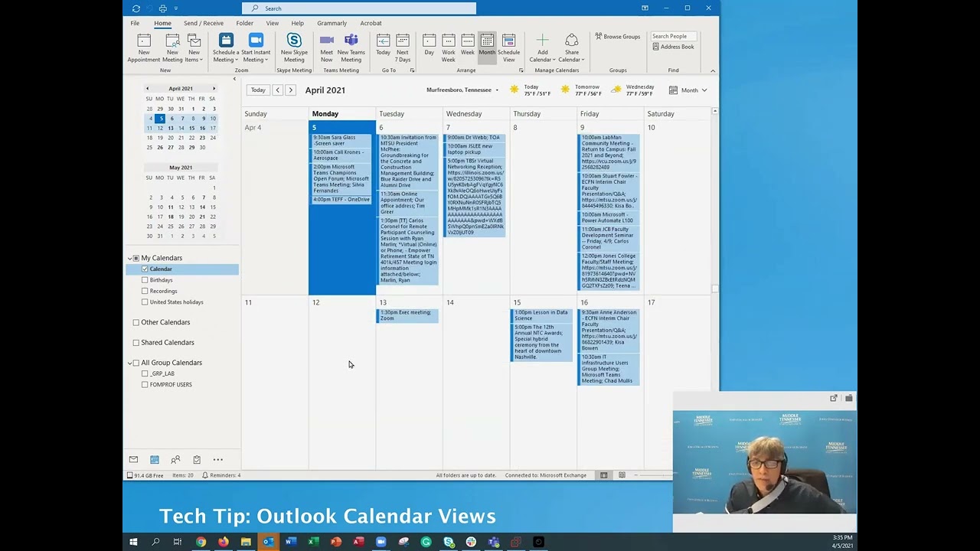The height and width of the screenshot is (551, 980).
Task: Switch to Schedule View
Action: pos(508,47)
